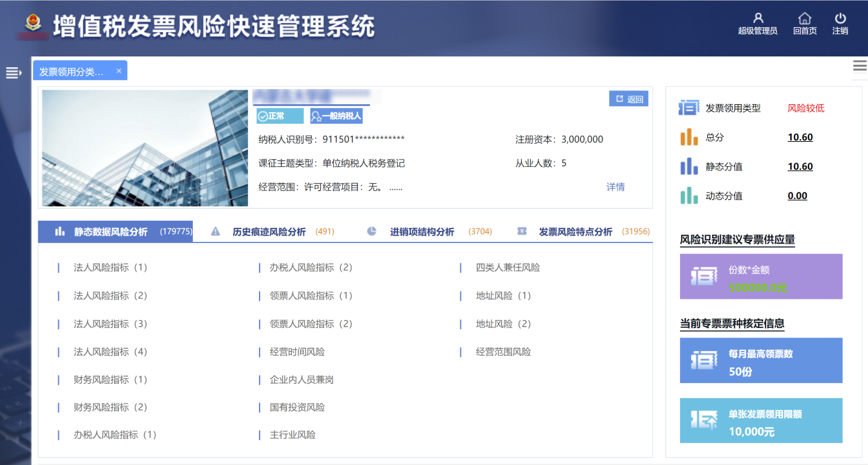Click the 返回 button

click(x=628, y=99)
